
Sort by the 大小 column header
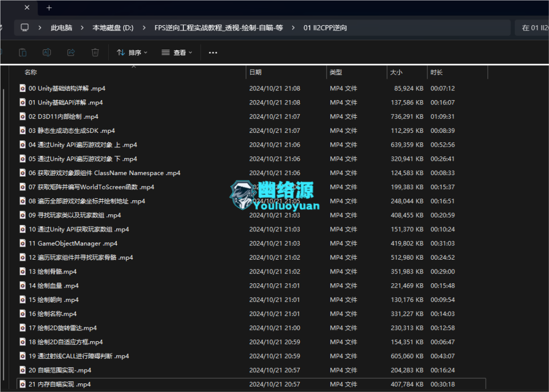click(x=396, y=72)
